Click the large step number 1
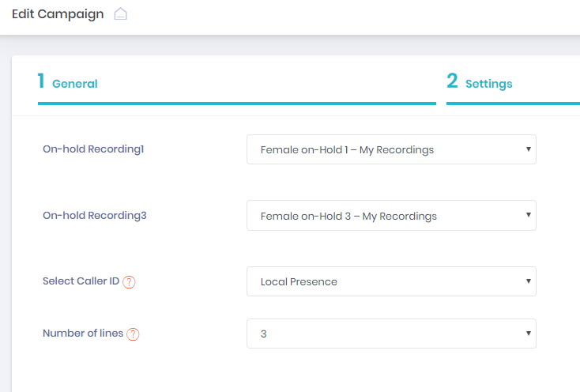Image resolution: width=580 pixels, height=392 pixels. tap(41, 81)
